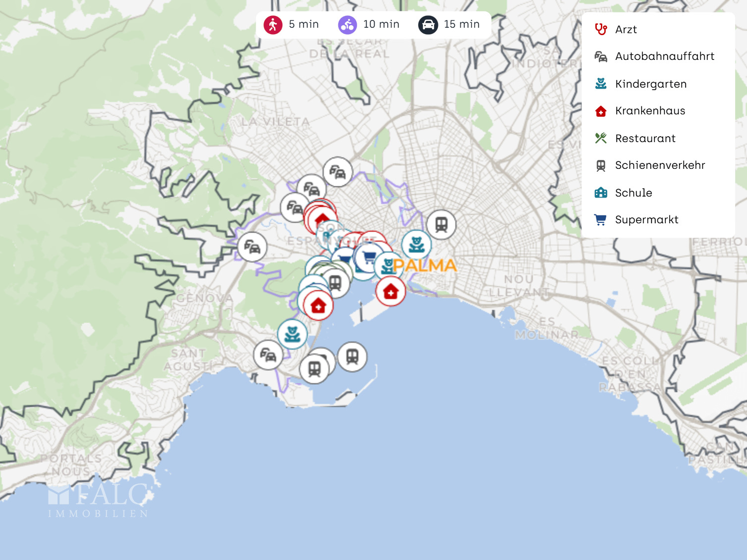Click the Supermarkt cart legend icon
747x560 pixels.
pos(601,220)
